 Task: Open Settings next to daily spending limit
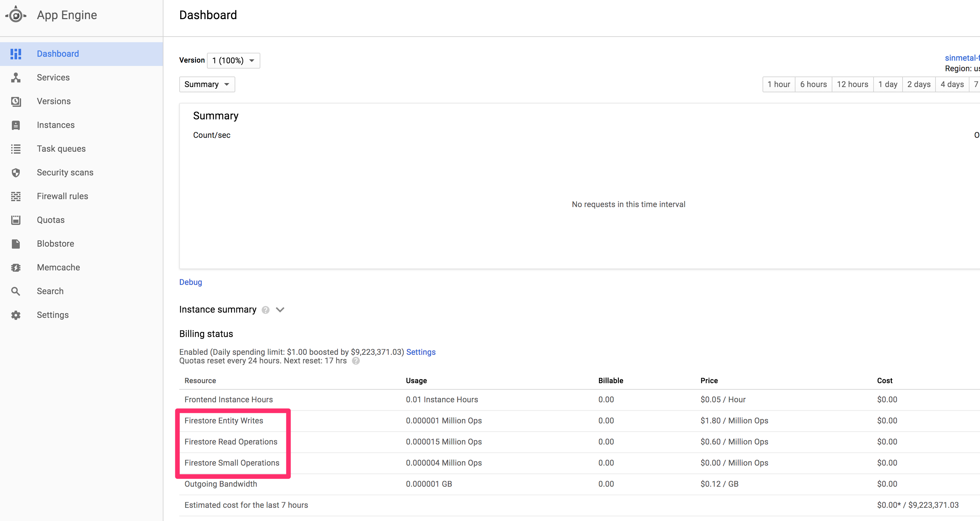pos(420,352)
